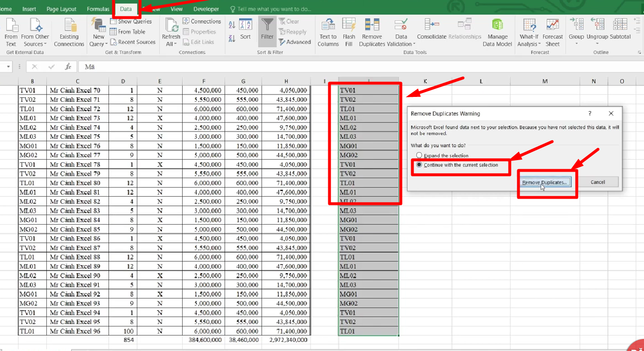Click Text to Columns
Image resolution: width=644 pixels, height=351 pixels.
pos(328,32)
